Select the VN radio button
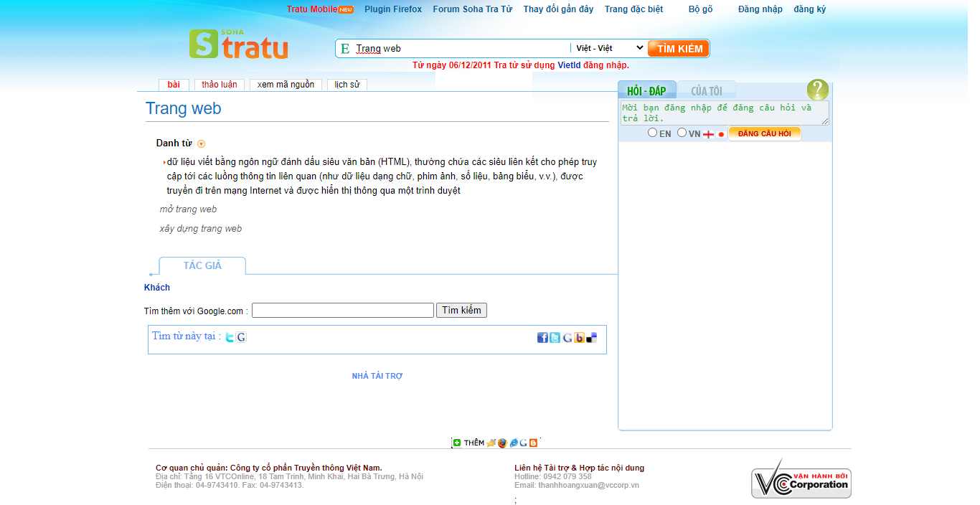980x505 pixels. pos(682,132)
